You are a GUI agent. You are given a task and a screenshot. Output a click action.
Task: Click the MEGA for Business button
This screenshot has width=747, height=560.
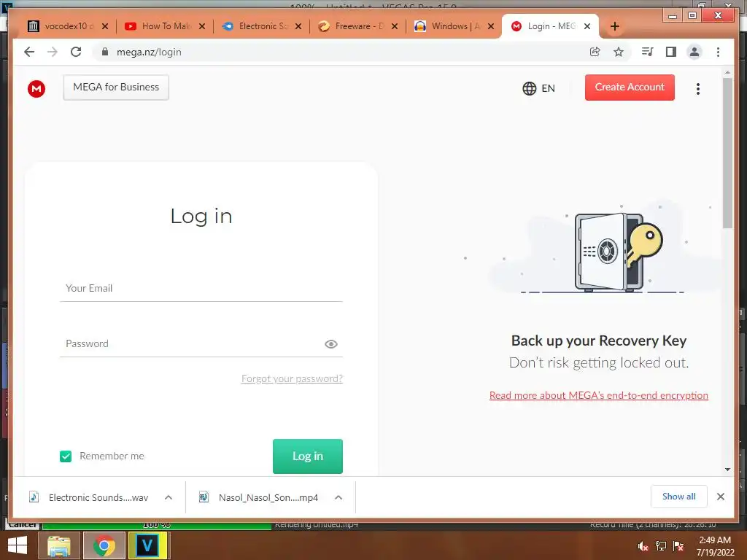116,87
